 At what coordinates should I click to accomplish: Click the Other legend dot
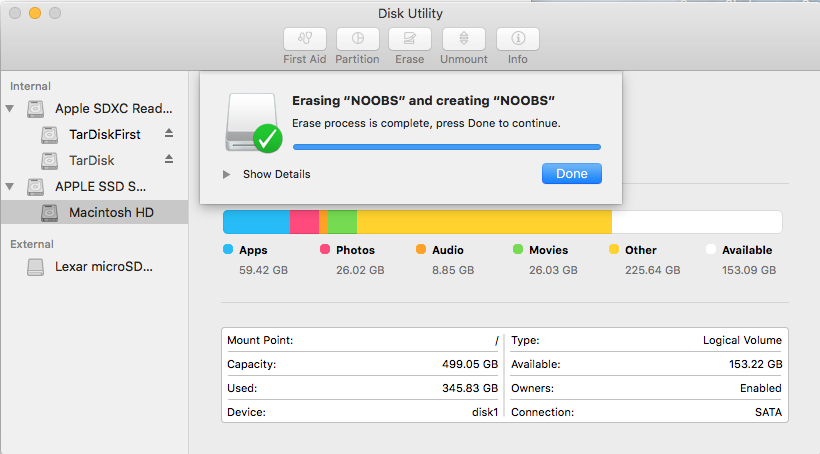point(614,249)
